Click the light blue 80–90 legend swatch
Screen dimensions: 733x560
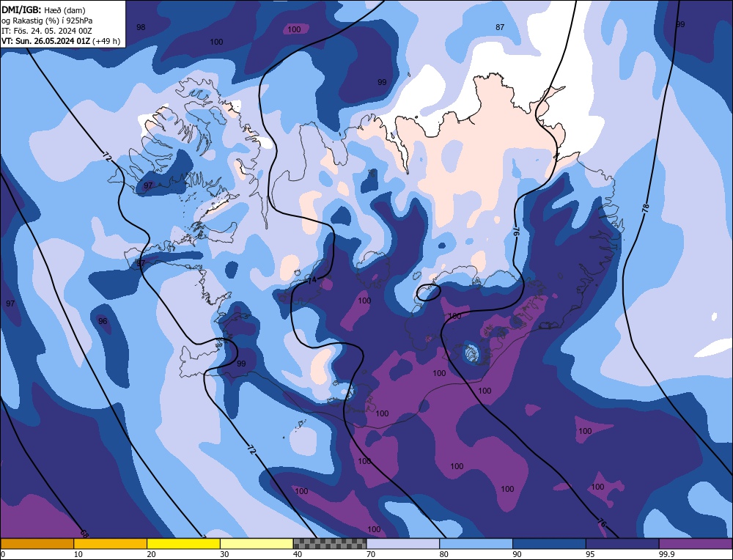[x=476, y=543]
